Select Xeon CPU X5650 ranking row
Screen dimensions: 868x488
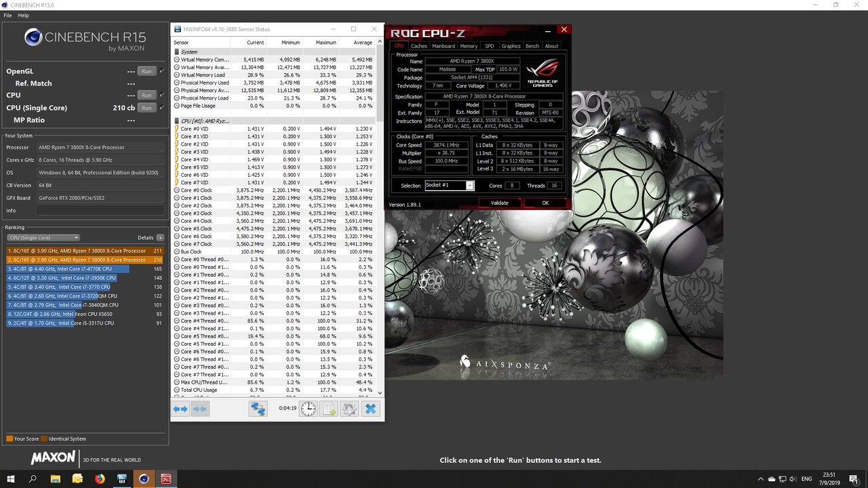(x=85, y=314)
